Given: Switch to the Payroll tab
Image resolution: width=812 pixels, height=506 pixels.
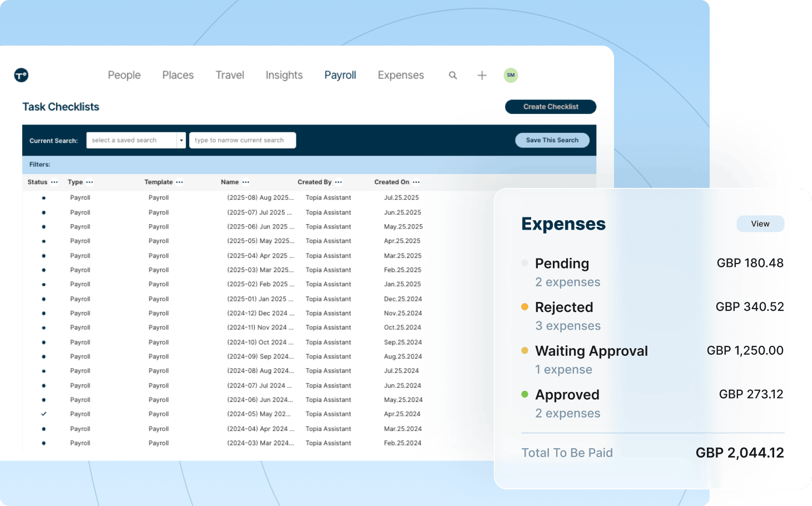Looking at the screenshot, I should pos(340,75).
